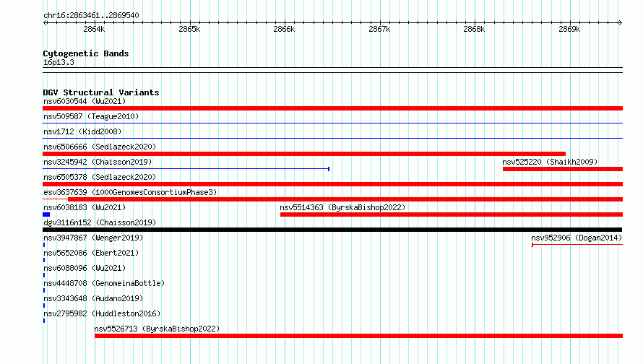Open nsv6506666 (Sedlazeck2020) variant entry

(100, 147)
